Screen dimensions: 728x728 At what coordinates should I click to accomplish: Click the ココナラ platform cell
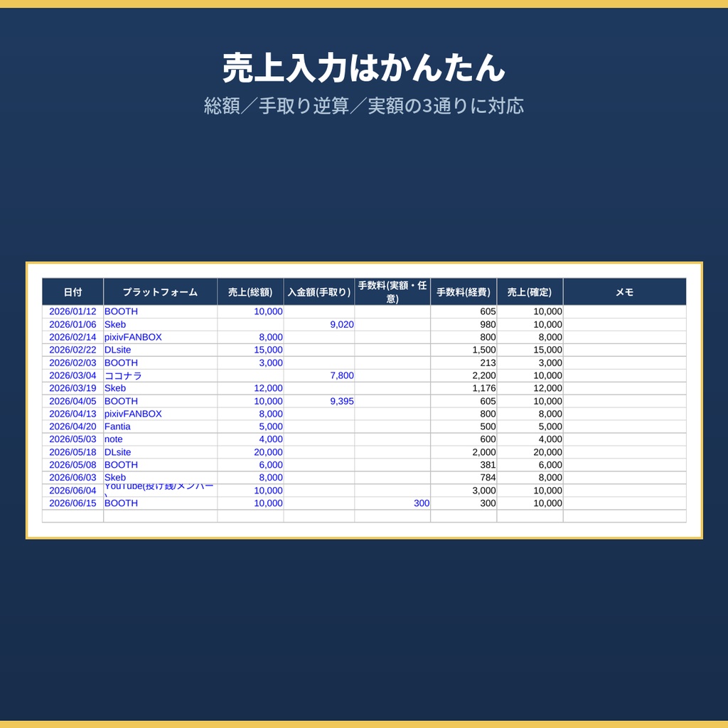(x=160, y=375)
